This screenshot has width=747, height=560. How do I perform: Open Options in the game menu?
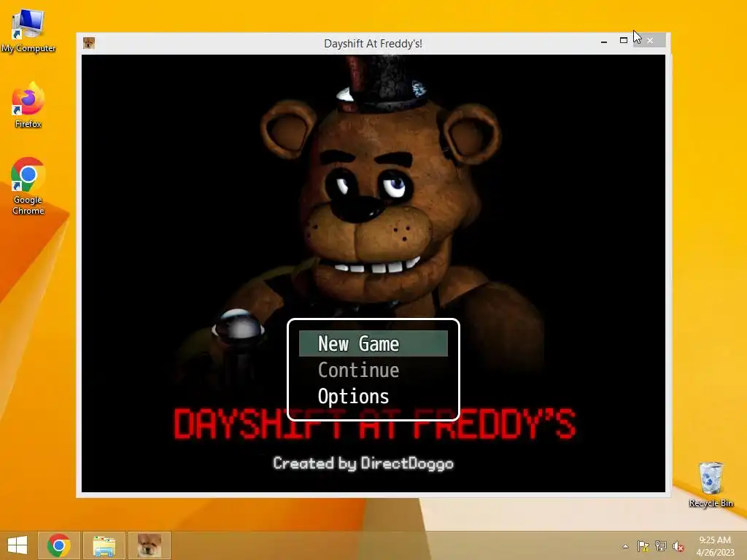click(x=354, y=396)
